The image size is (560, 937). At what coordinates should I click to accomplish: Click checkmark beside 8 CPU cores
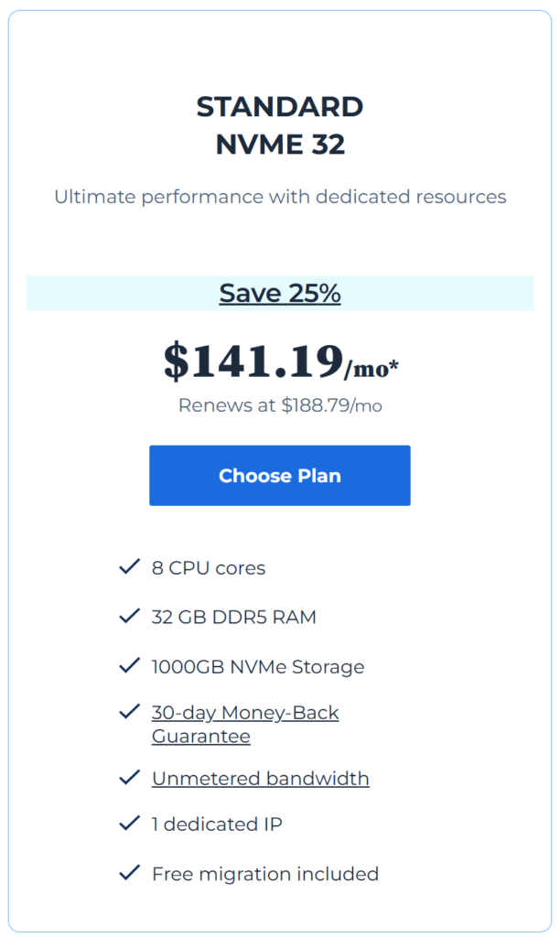[x=129, y=566]
